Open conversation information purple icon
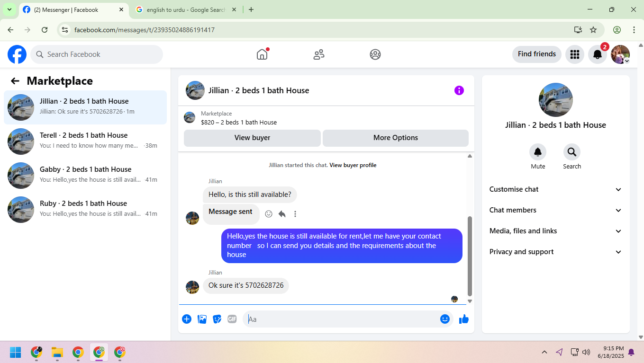Screen dimensions: 644x363 459,90
